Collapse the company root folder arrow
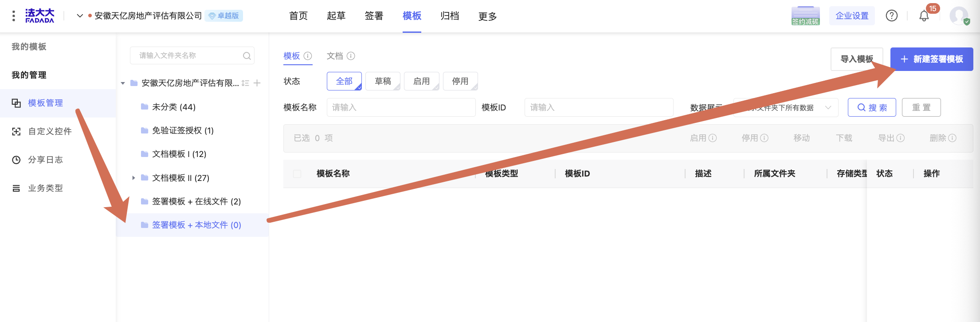This screenshot has height=322, width=980. (x=123, y=83)
